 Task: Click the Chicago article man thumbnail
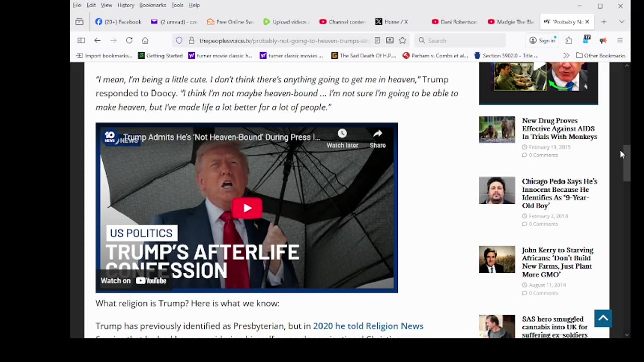coord(497,190)
